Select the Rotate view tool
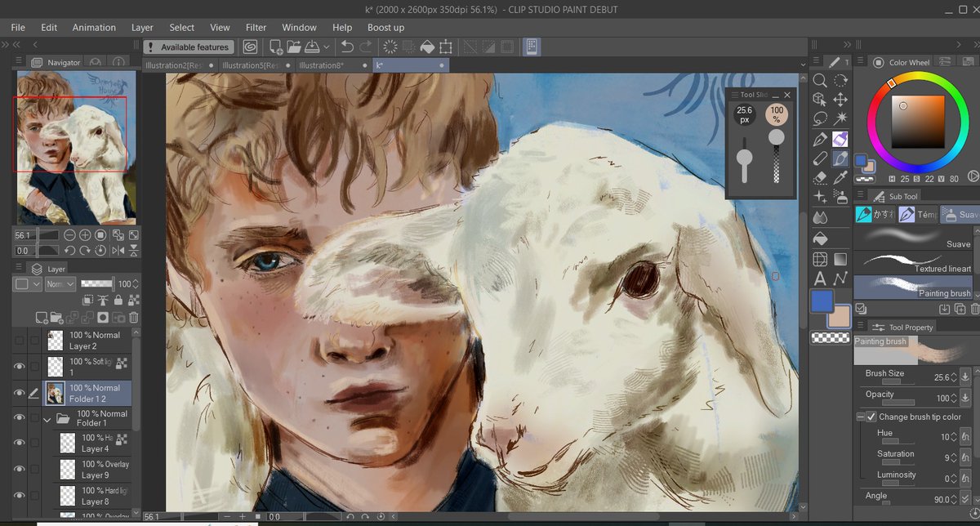Image resolution: width=980 pixels, height=526 pixels. point(840,80)
